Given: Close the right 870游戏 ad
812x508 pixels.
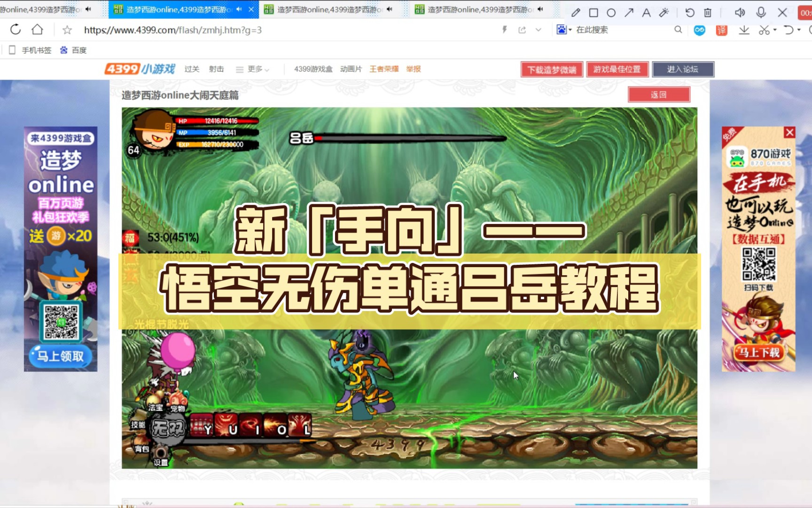Looking at the screenshot, I should point(789,133).
